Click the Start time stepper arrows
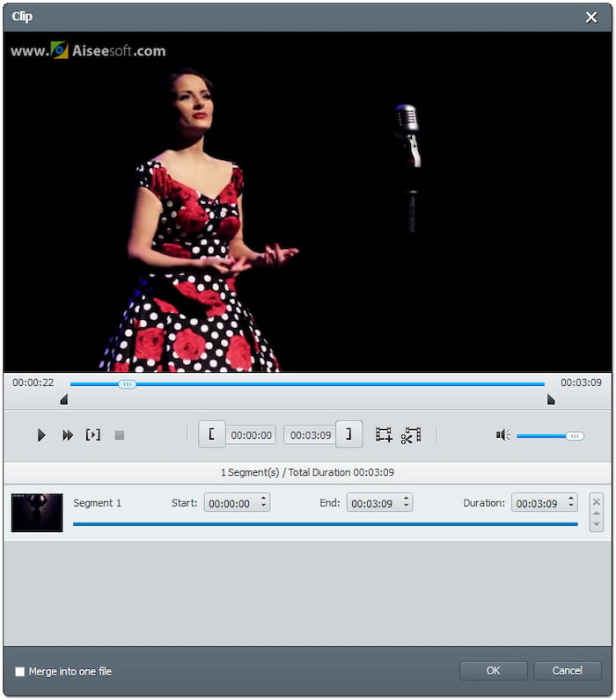Screen dimensions: 616x700 coord(264,503)
